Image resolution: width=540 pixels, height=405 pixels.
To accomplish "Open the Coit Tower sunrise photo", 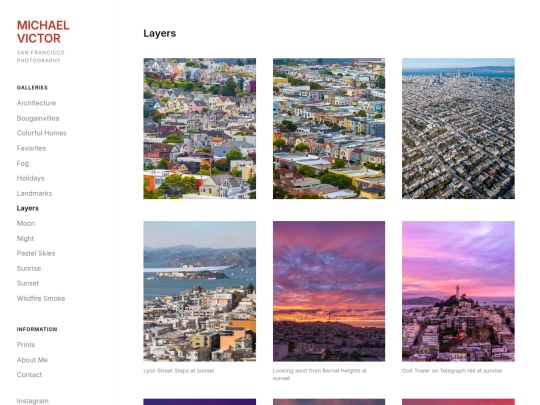I will 458,291.
